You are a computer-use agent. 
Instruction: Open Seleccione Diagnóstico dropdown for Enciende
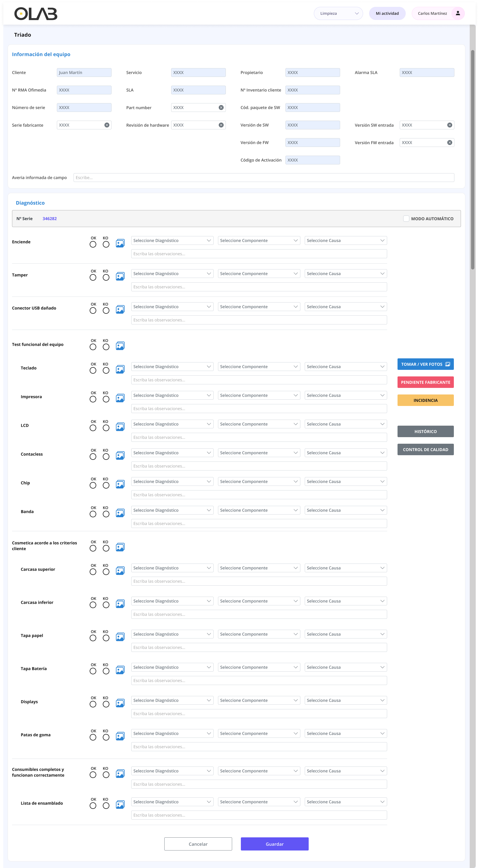point(172,240)
